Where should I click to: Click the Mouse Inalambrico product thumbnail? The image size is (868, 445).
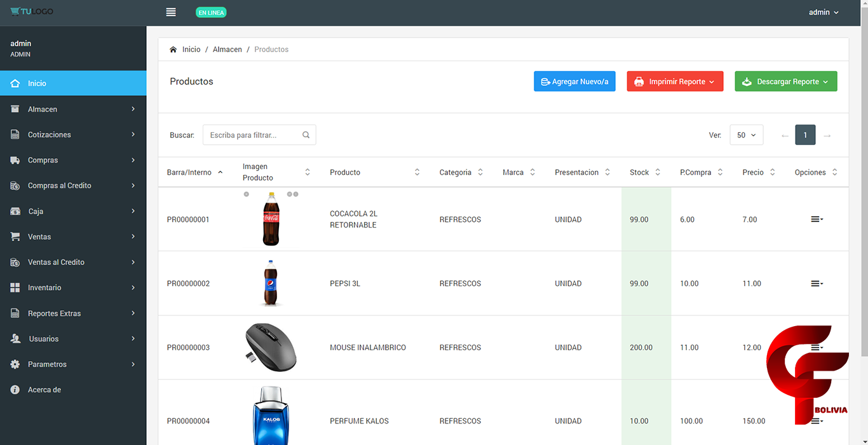[271, 347]
